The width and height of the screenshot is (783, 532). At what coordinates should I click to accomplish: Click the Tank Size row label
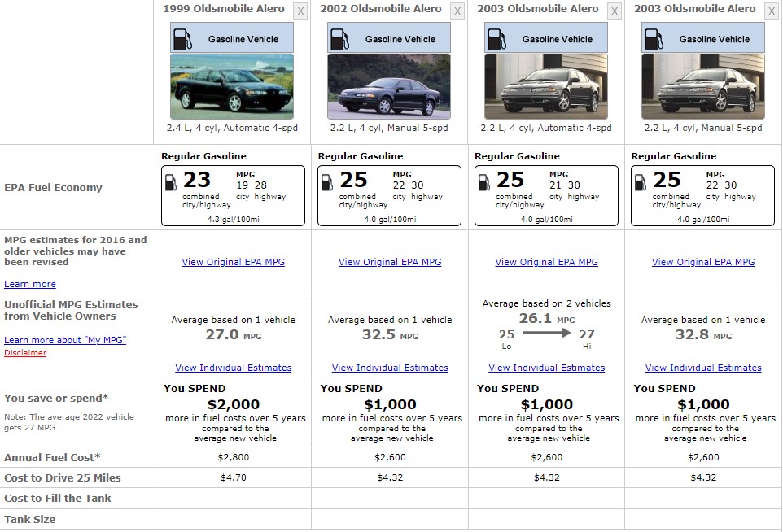tap(30, 519)
